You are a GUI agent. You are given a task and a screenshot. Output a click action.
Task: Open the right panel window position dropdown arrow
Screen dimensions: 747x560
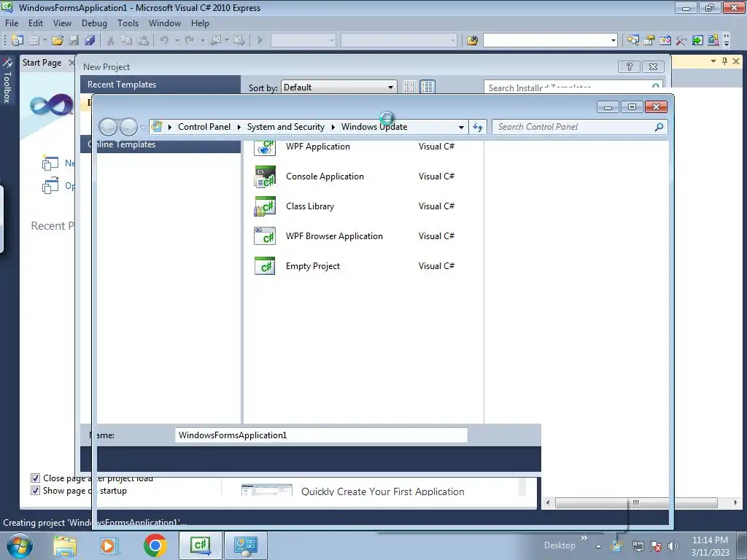[x=713, y=61]
